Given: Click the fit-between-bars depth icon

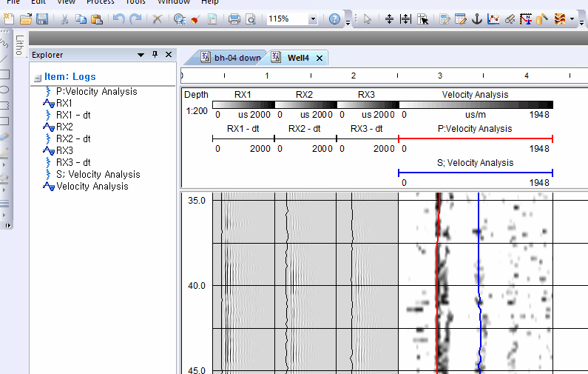Looking at the screenshot, I should pos(406,19).
